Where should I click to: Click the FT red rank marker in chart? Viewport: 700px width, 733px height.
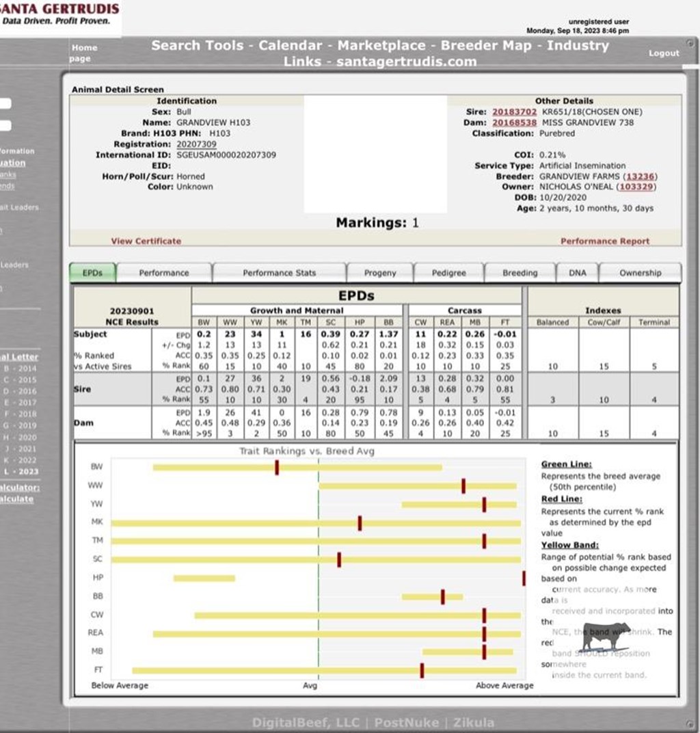tap(422, 670)
